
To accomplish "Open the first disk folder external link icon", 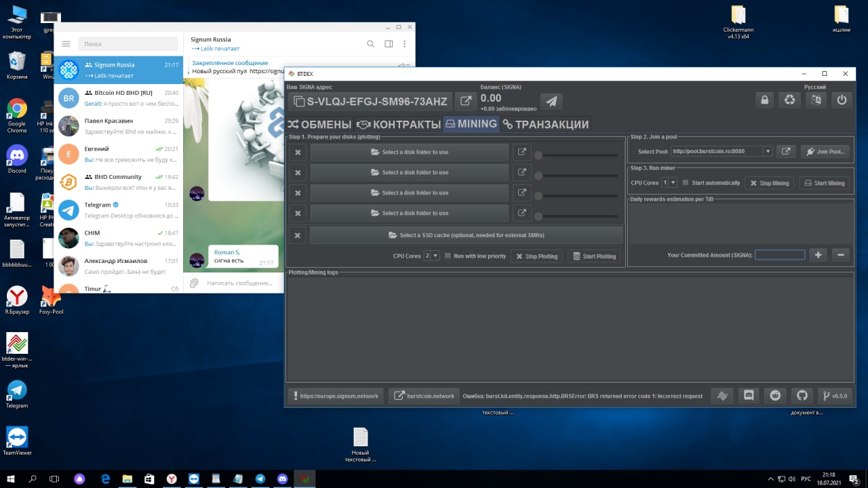I will click(521, 152).
